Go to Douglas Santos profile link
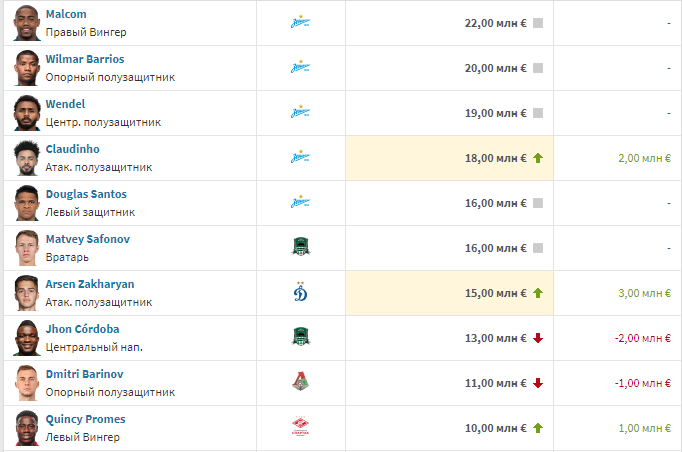 click(86, 194)
